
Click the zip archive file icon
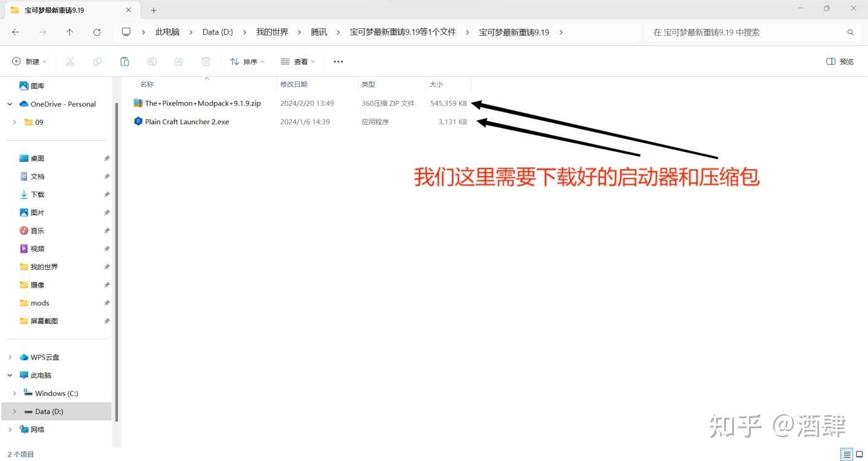click(138, 103)
